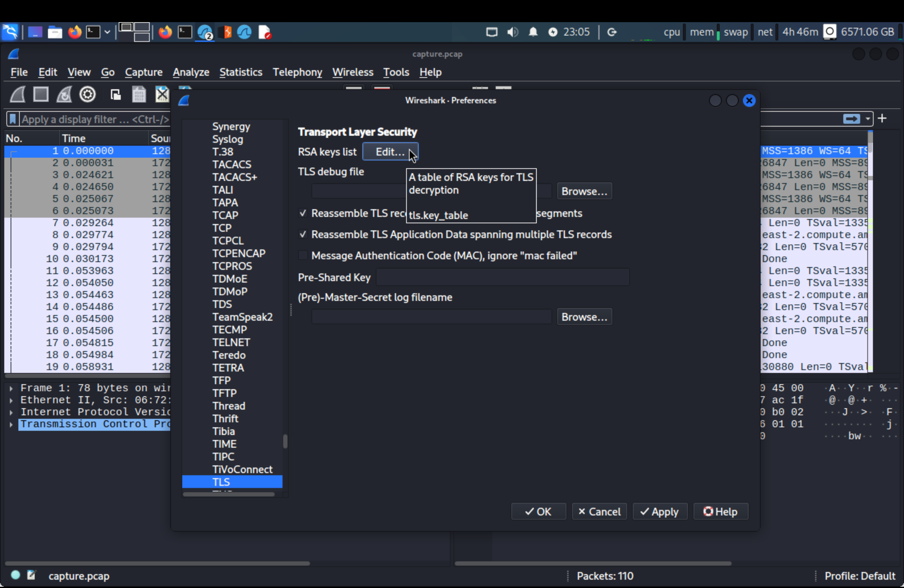Apply display filter with the arrow button
The width and height of the screenshot is (904, 588).
[x=851, y=119]
